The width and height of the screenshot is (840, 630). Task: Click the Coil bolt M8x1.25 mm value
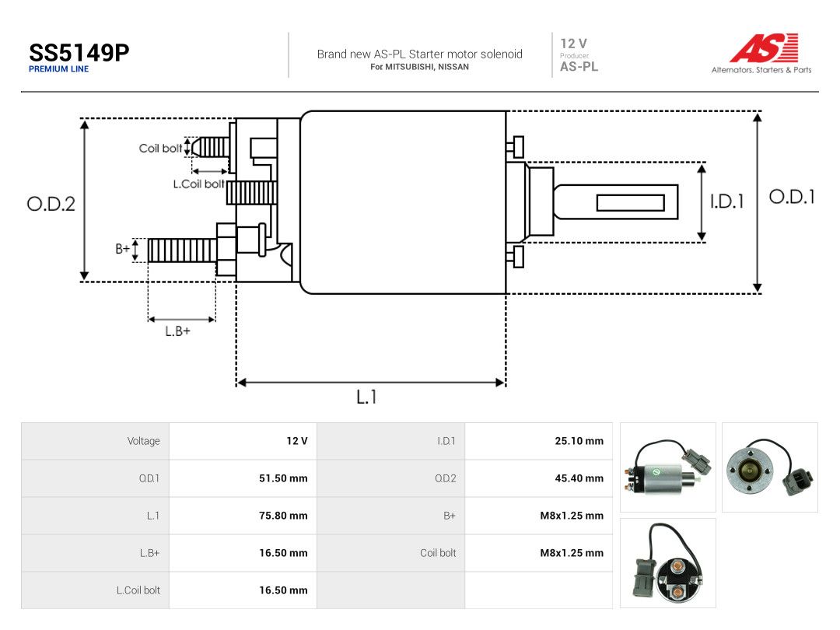click(572, 553)
